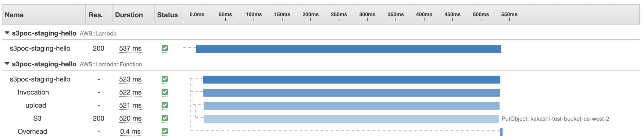
Task: Click green check icon in Overhead row
Action: (165, 131)
